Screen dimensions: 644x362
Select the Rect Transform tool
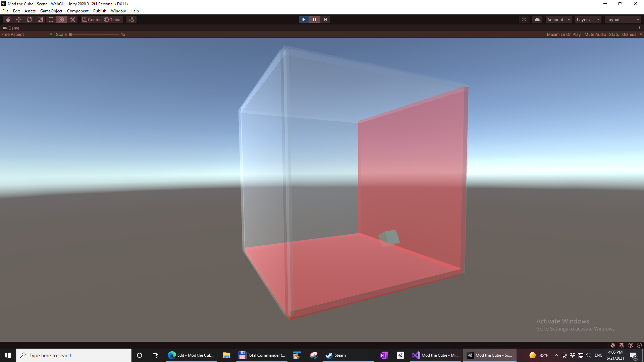pyautogui.click(x=51, y=19)
